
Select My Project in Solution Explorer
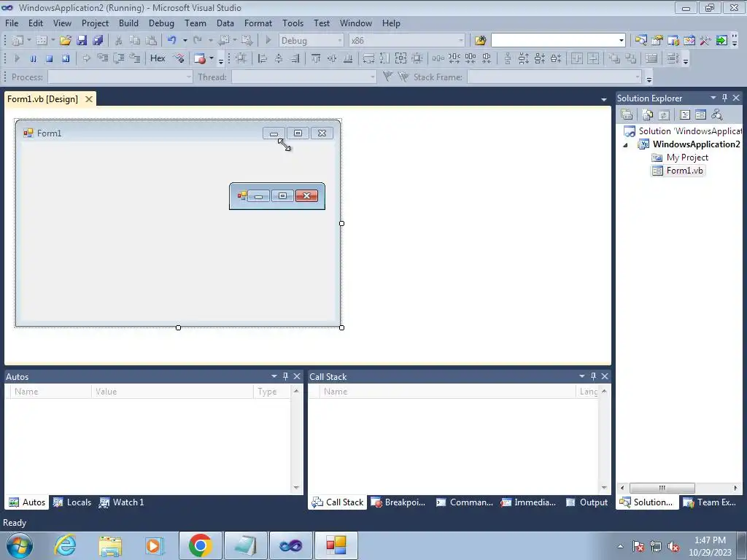pos(680,157)
